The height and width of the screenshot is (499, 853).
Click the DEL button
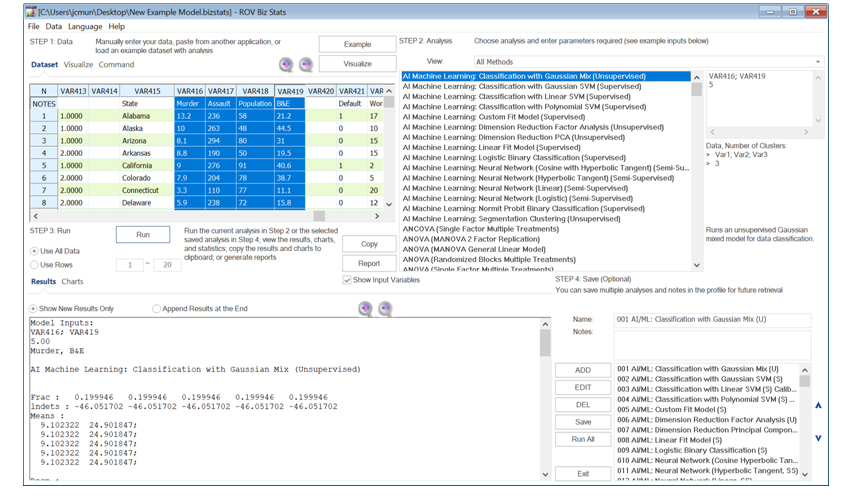[583, 405]
